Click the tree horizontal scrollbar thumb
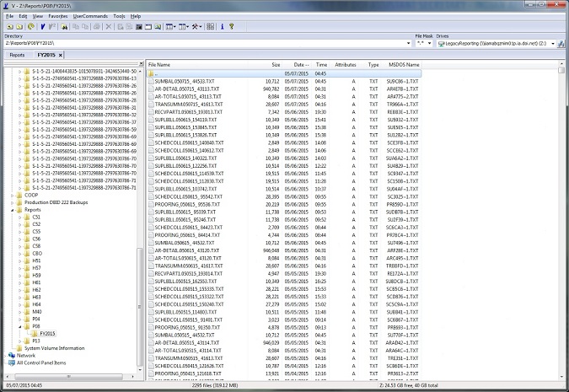The image size is (569, 392). tap(68, 377)
